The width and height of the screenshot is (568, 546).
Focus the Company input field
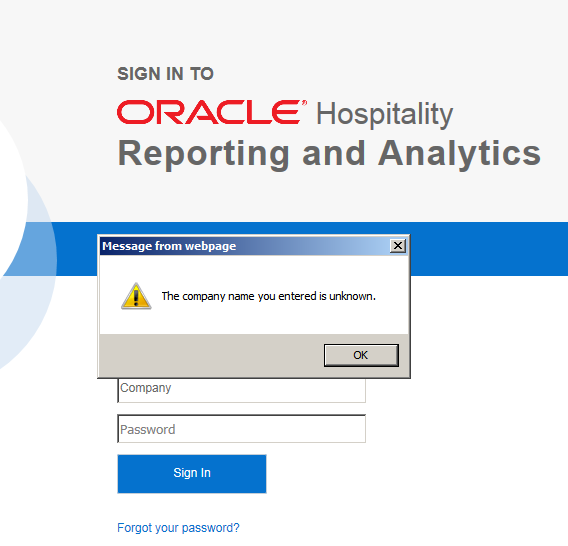pos(241,390)
